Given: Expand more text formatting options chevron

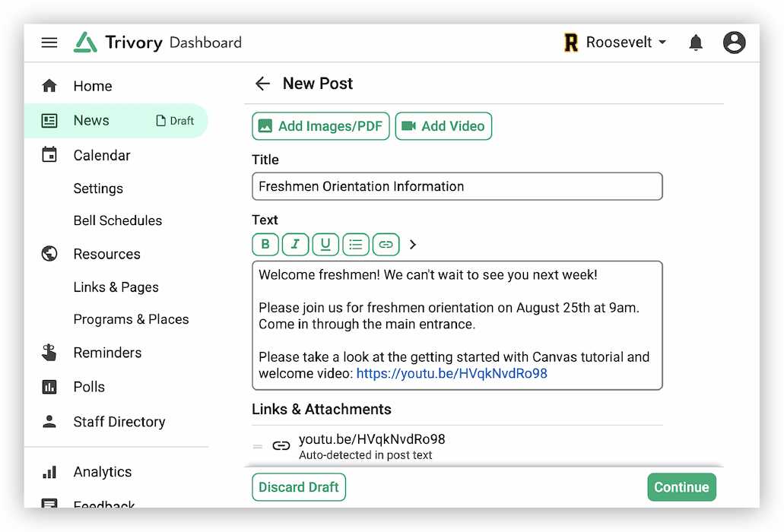Looking at the screenshot, I should click(x=412, y=244).
